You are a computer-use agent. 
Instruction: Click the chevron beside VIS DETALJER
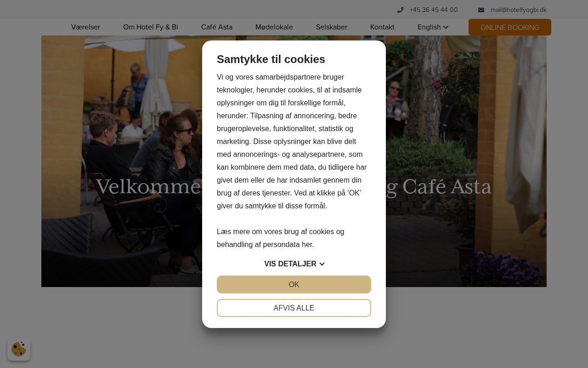point(322,264)
